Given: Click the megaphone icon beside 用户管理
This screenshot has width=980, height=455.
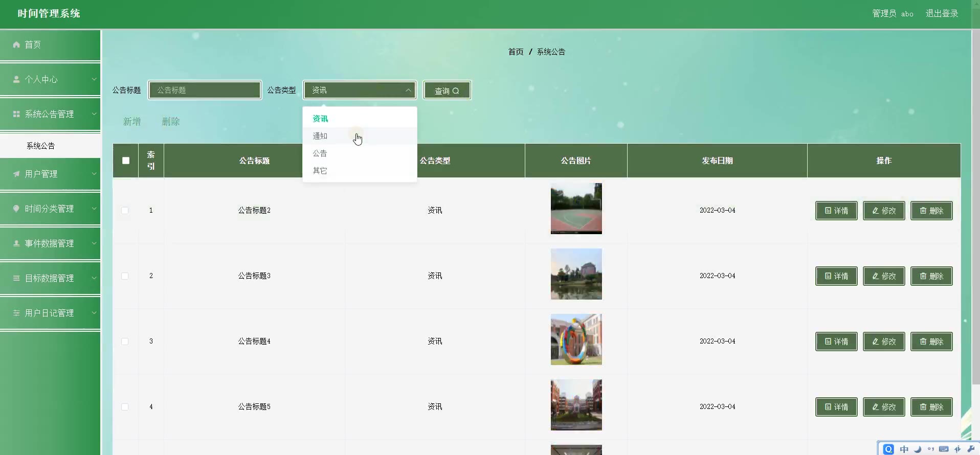Looking at the screenshot, I should (16, 174).
